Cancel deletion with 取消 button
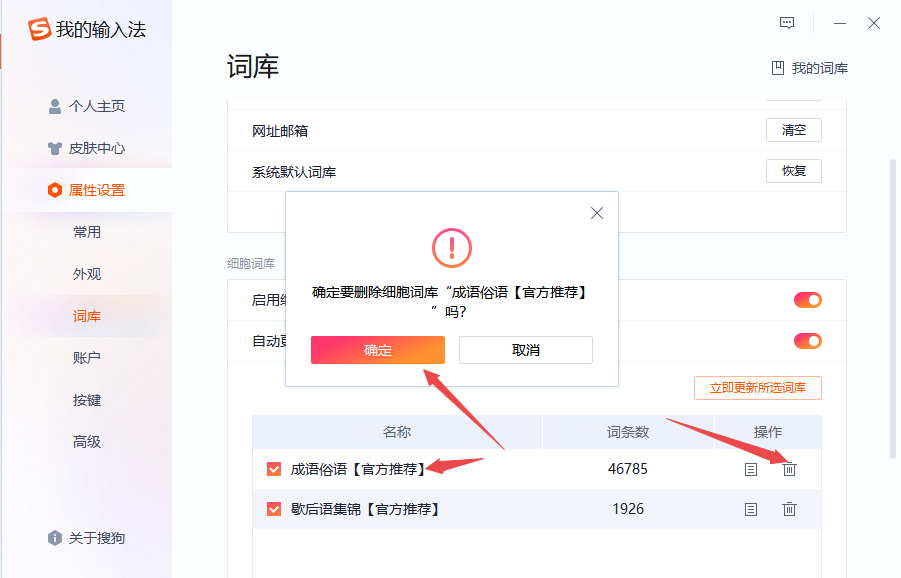Screen dimensions: 901x578 [x=526, y=350]
